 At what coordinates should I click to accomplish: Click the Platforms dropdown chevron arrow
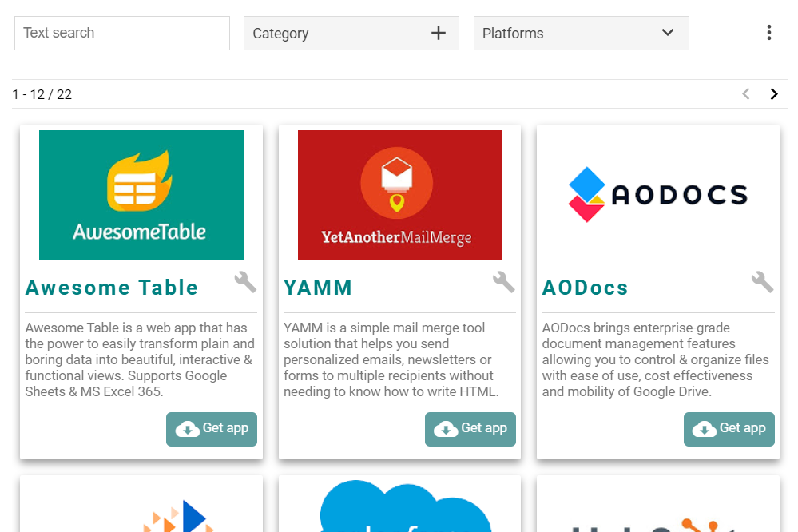tap(668, 33)
